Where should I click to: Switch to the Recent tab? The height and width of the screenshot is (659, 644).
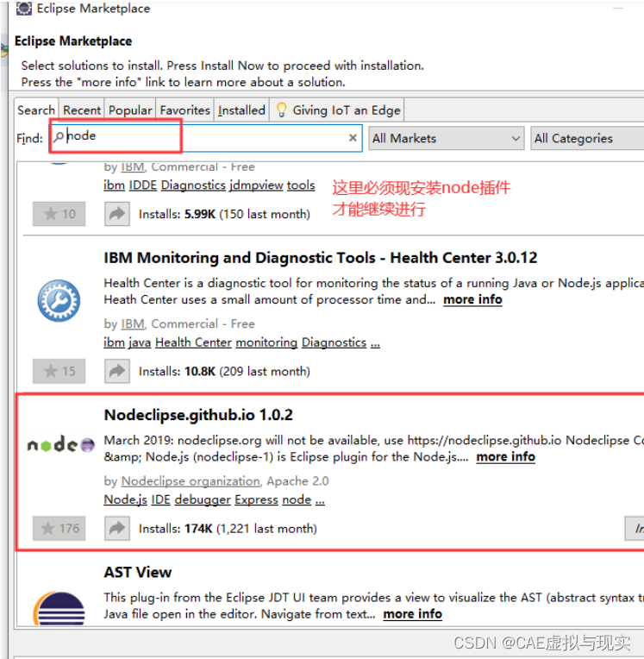click(82, 110)
